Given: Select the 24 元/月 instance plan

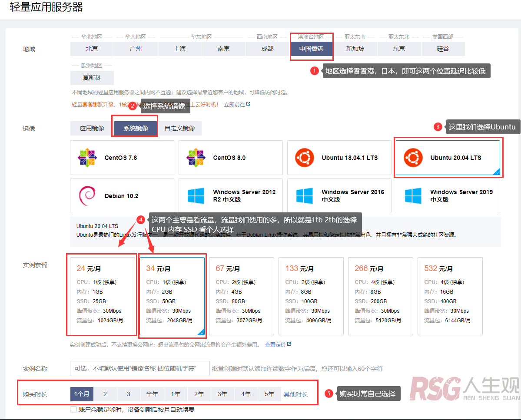Looking at the screenshot, I should click(x=103, y=296).
